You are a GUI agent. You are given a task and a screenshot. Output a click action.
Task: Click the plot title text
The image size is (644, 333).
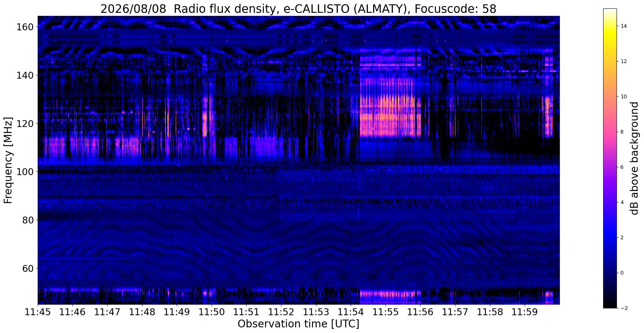(x=298, y=9)
